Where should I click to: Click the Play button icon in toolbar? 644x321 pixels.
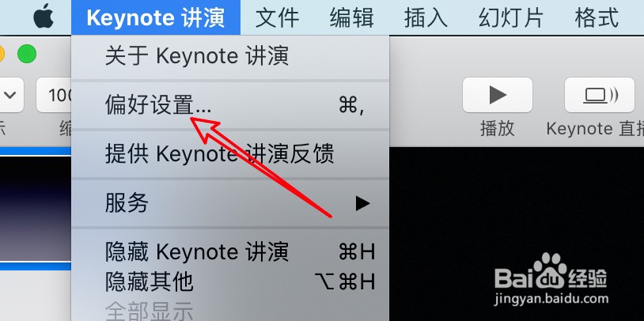click(x=498, y=95)
